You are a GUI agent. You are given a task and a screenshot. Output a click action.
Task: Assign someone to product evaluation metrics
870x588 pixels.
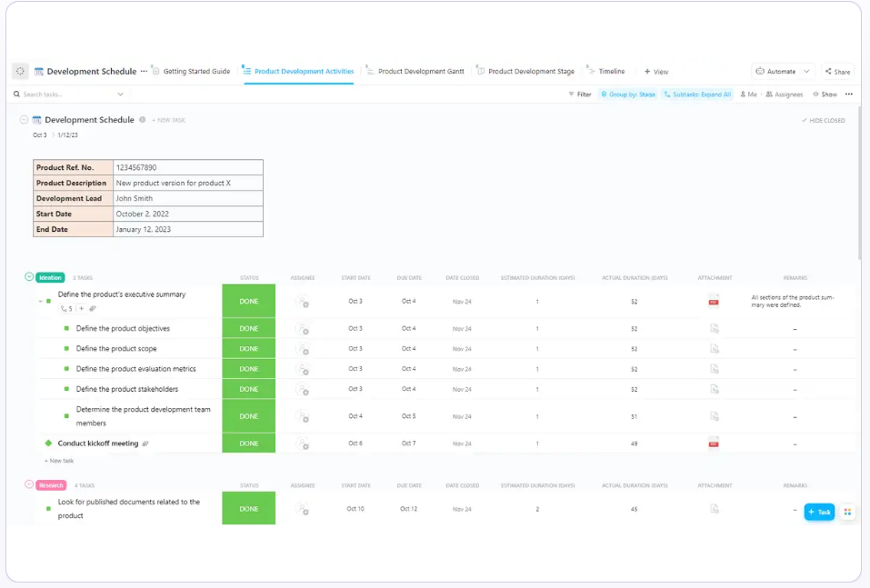point(302,370)
